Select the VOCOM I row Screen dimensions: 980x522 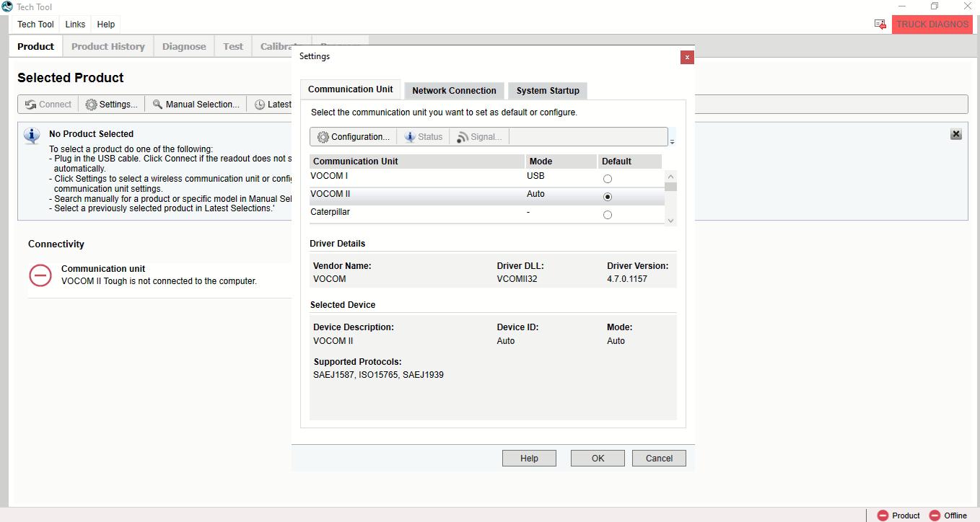pyautogui.click(x=487, y=178)
